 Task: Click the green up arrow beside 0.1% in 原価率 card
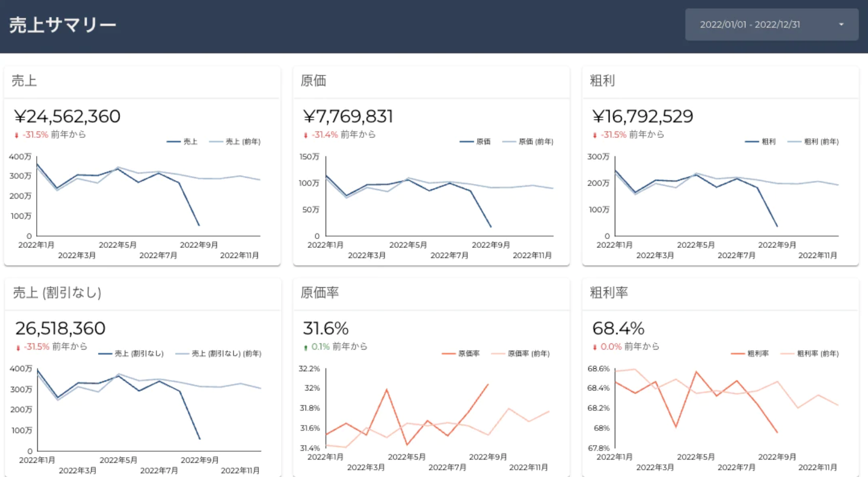click(306, 347)
